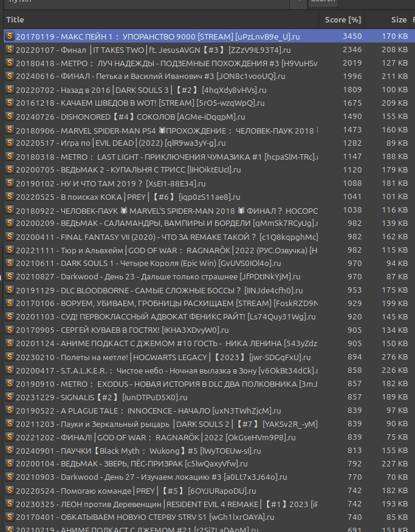Select Darkwood День 27 Изучаем локацию #3
This screenshot has width=415, height=532.
[x=209, y=477]
